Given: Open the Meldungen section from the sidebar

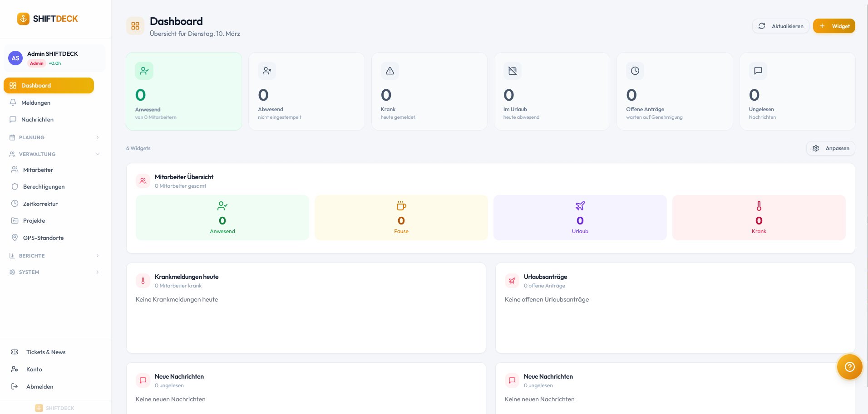Looking at the screenshot, I should (35, 102).
